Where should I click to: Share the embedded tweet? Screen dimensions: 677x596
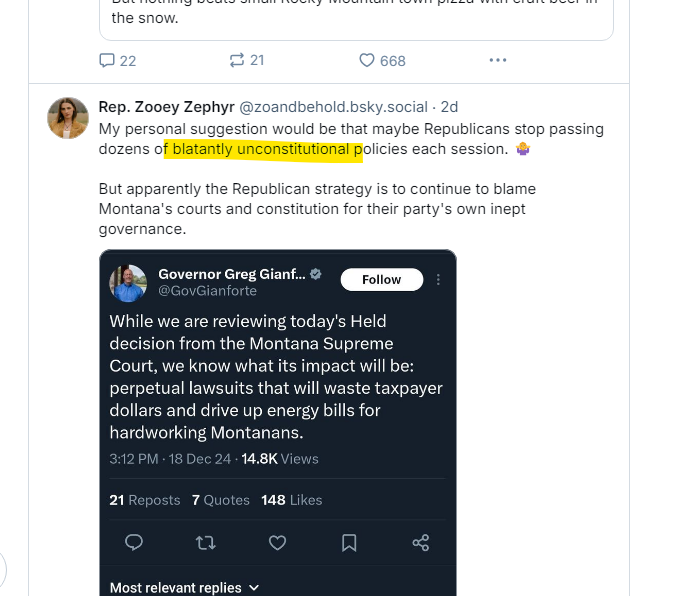(421, 542)
